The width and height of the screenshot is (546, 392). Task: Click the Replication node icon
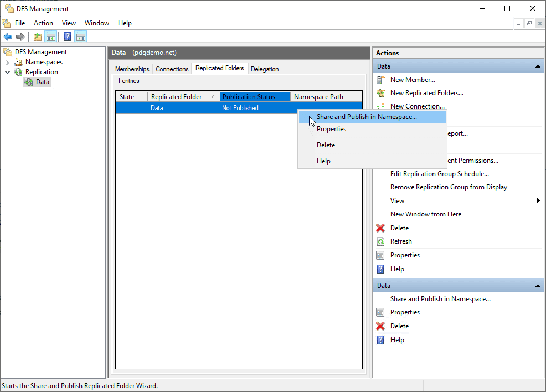pos(18,72)
